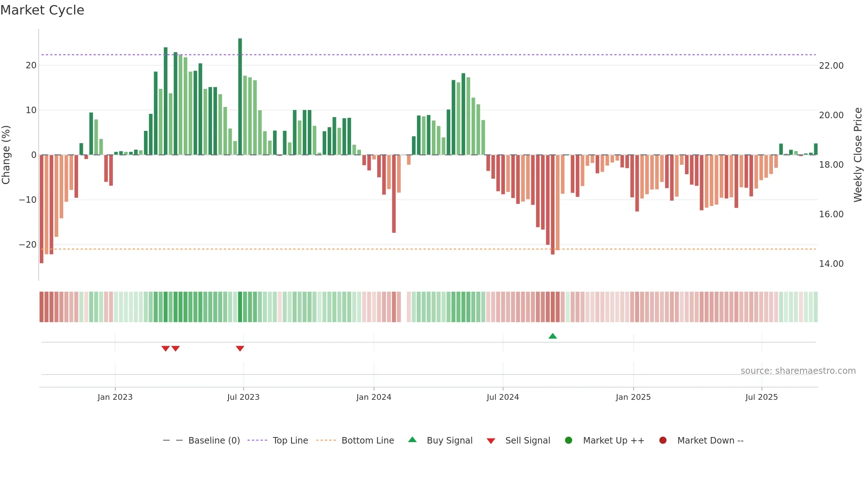Click the −20 change axis value
Image resolution: width=868 pixels, height=488 pixels.
[x=28, y=245]
